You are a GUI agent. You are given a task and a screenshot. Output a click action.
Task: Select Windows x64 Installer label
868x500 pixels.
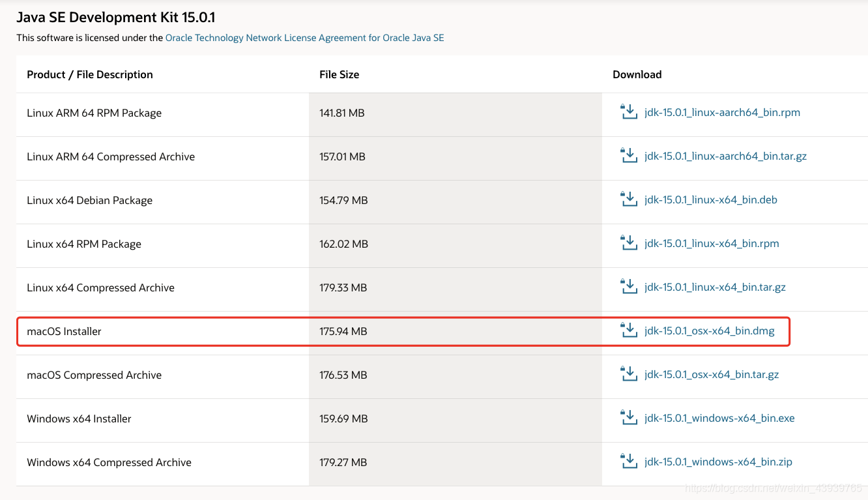coord(79,419)
